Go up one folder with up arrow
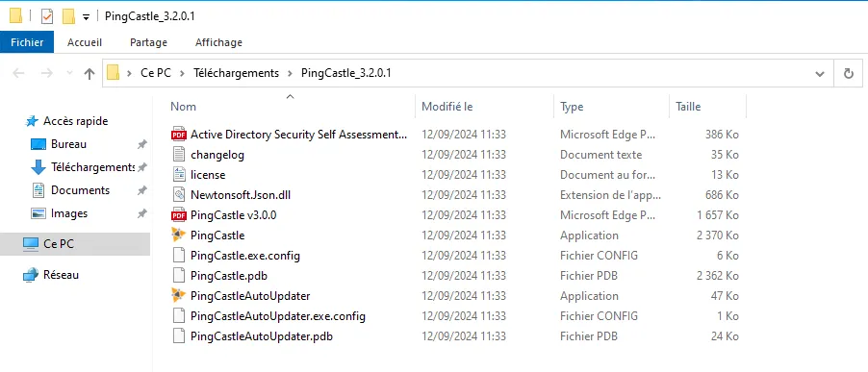 (x=89, y=73)
